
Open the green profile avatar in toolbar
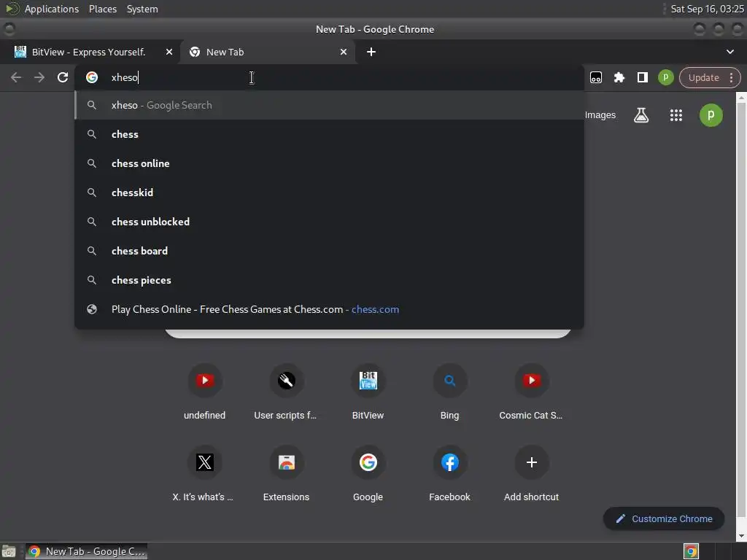665,77
